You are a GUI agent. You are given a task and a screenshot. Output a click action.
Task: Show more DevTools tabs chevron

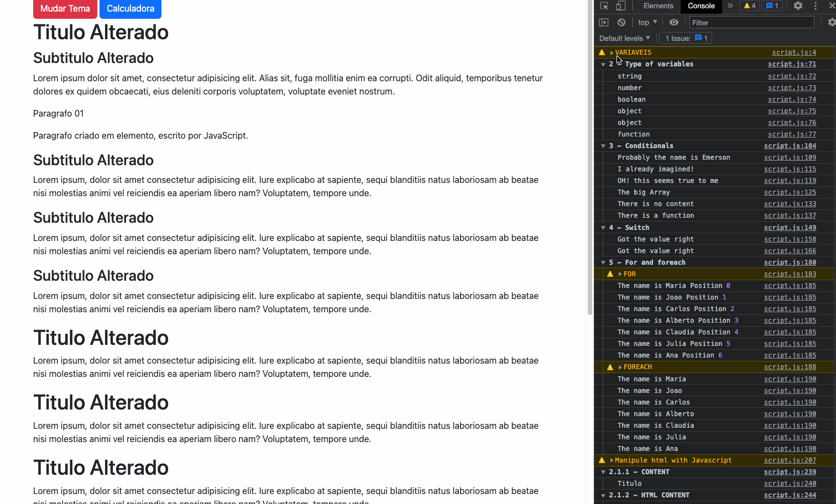click(x=730, y=6)
